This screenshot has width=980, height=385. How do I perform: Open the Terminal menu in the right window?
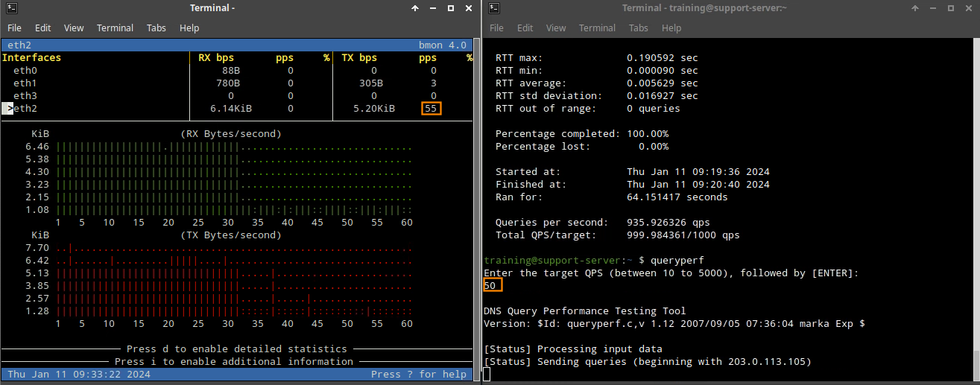[x=597, y=28]
